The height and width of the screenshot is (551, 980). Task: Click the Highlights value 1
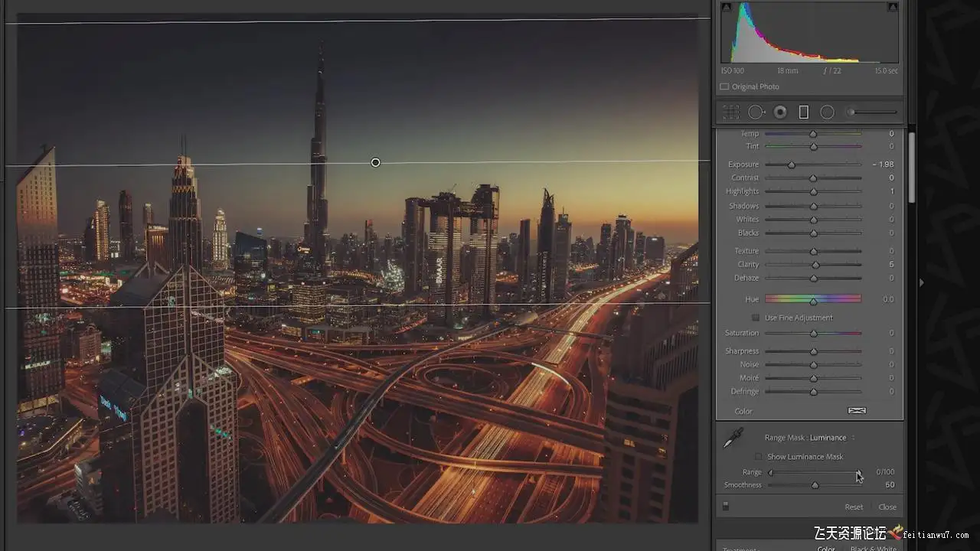pos(892,191)
